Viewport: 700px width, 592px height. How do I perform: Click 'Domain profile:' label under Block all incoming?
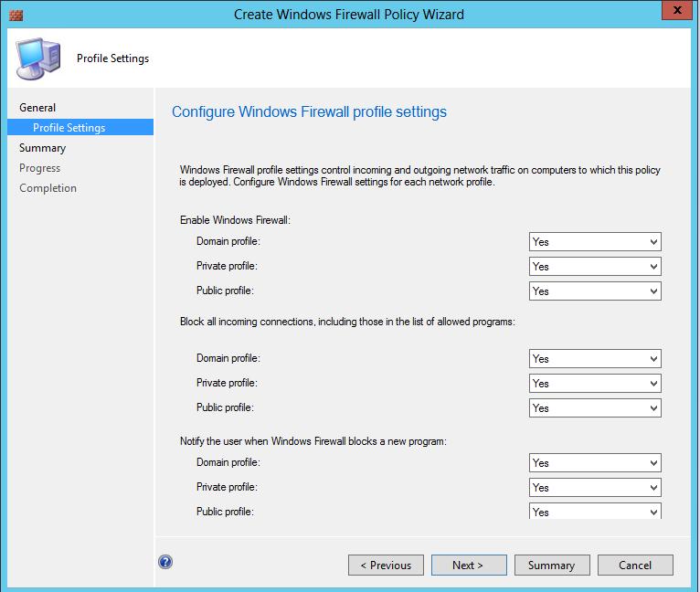pyautogui.click(x=228, y=358)
